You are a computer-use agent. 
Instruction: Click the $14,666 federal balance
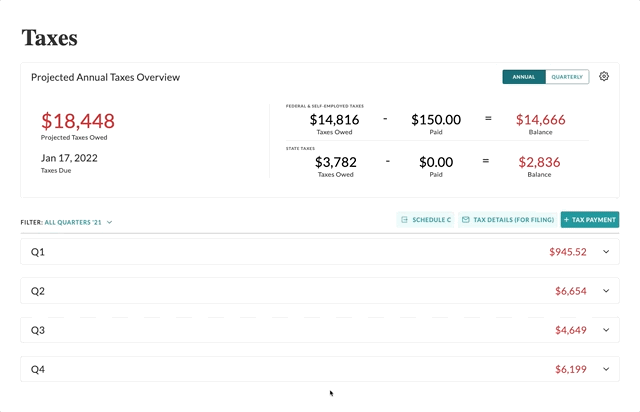pos(540,120)
